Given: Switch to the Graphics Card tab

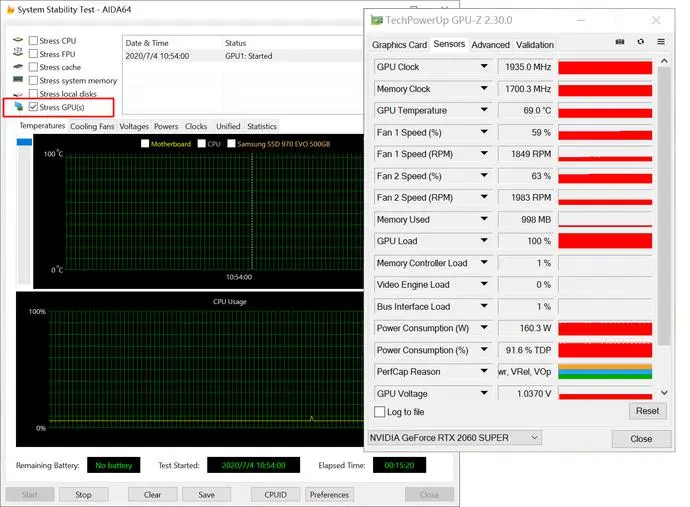Looking at the screenshot, I should (x=399, y=45).
